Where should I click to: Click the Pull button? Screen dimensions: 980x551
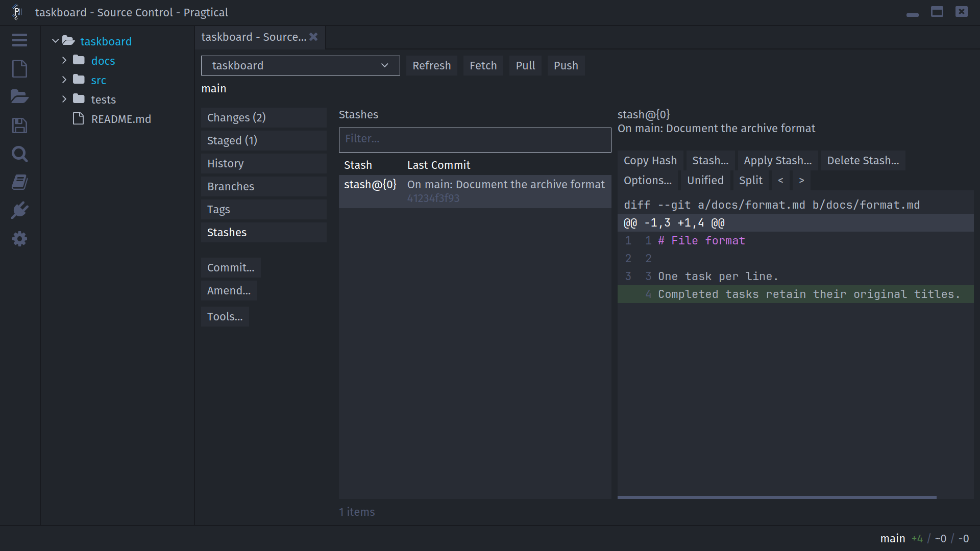[x=525, y=65]
